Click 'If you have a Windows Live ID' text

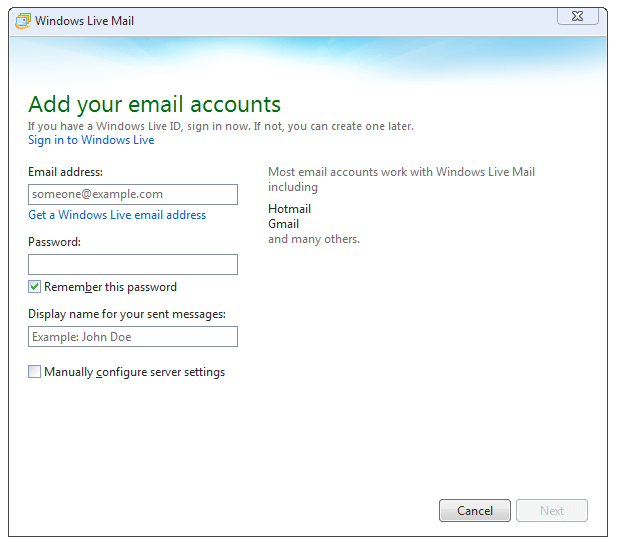pyautogui.click(x=221, y=126)
